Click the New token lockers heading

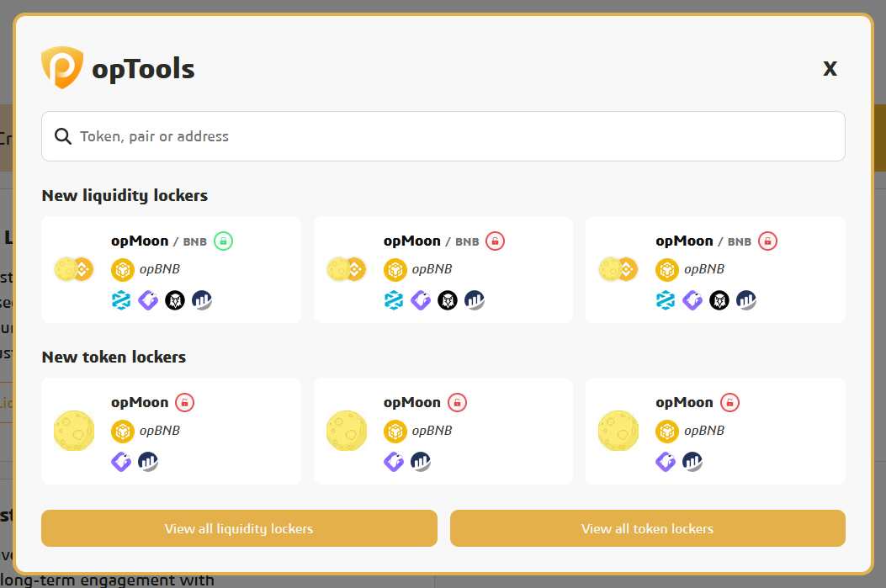coord(114,357)
